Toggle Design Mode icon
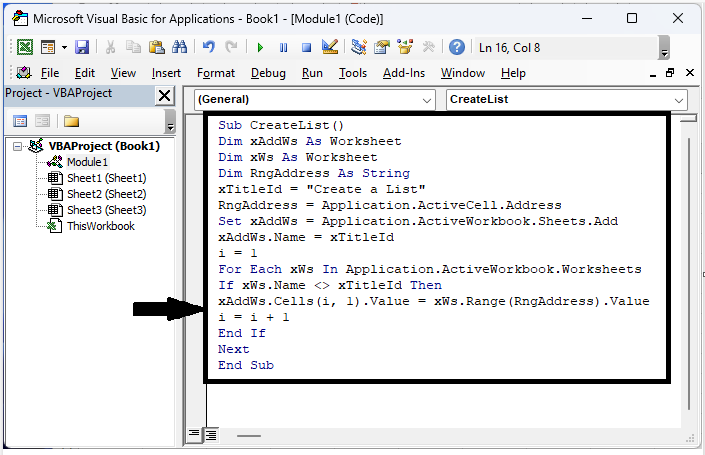This screenshot has height=455, width=705. tap(330, 47)
